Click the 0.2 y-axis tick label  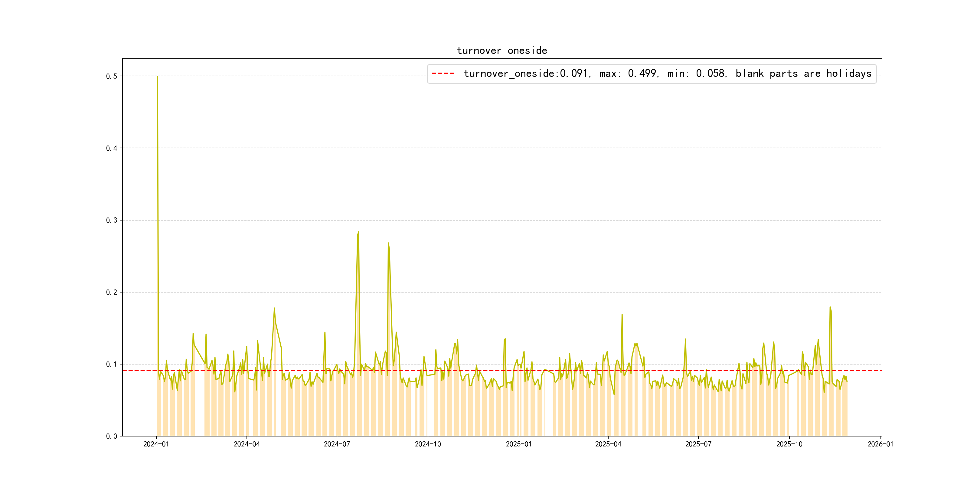coord(112,292)
